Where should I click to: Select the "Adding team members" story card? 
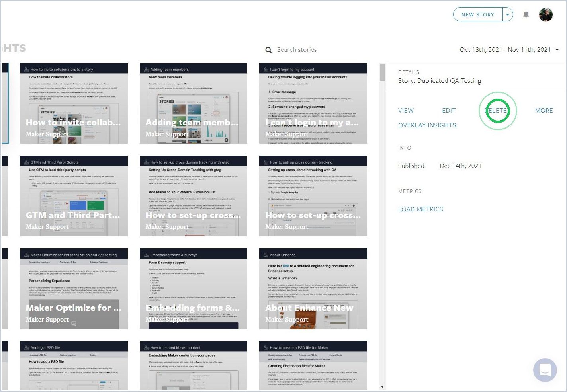tap(194, 103)
